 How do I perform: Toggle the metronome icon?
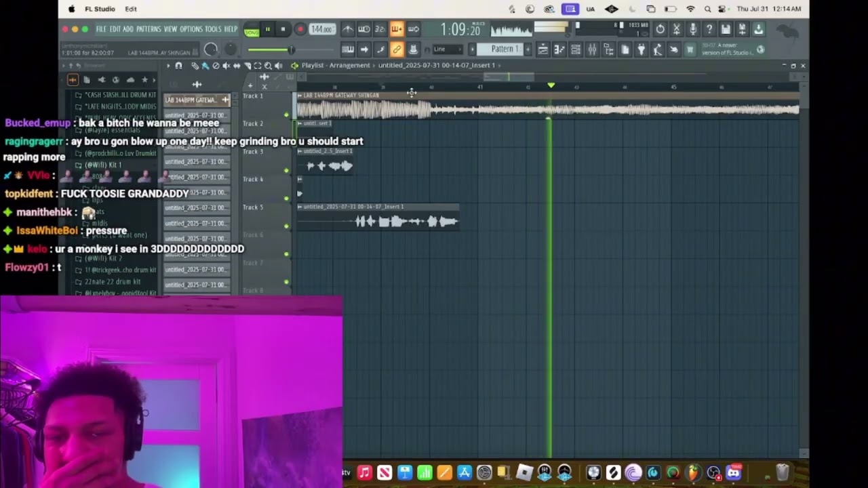coord(348,29)
